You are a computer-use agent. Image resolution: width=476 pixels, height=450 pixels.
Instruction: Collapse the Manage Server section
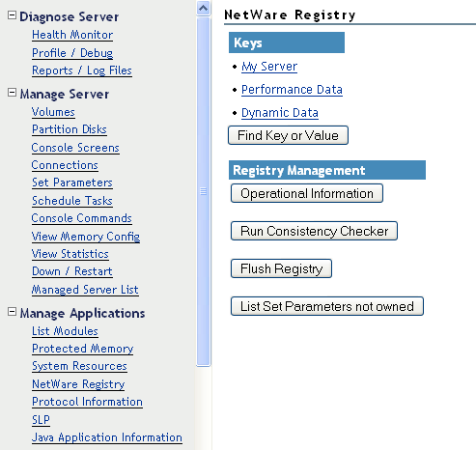point(12,93)
